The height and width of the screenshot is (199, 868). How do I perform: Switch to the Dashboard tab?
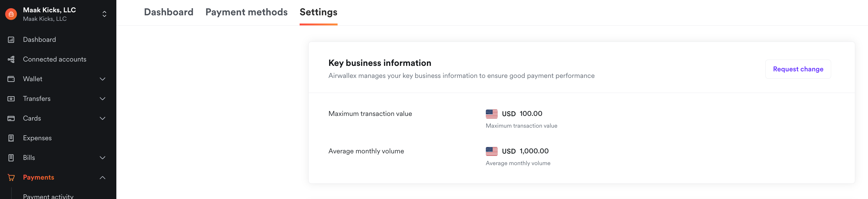point(169,12)
